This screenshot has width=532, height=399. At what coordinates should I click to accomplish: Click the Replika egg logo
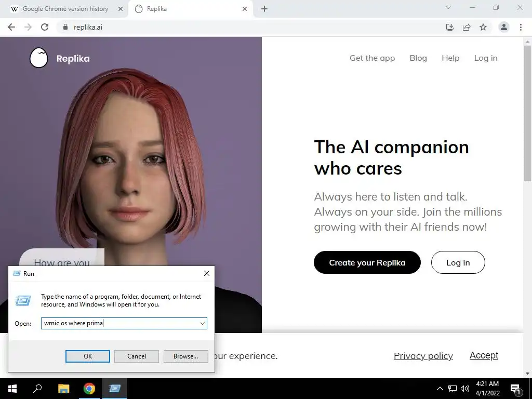tap(38, 58)
